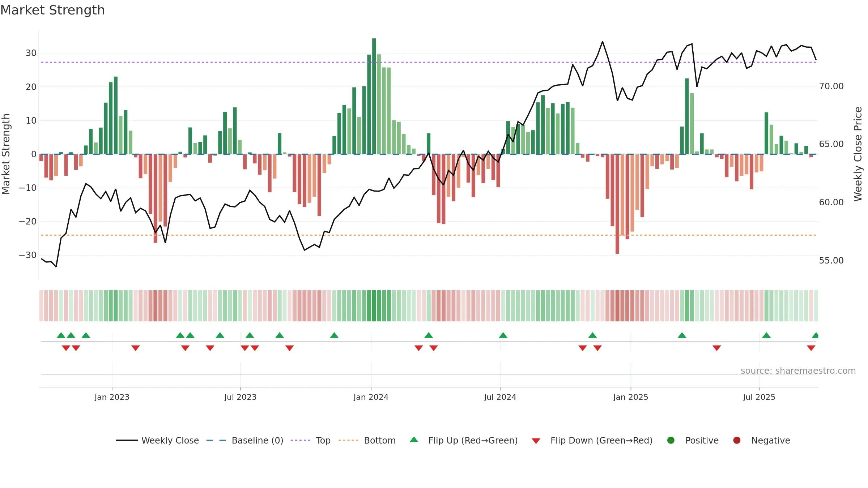The height and width of the screenshot is (488, 868).
Task: Click the Positive legend label
Action: click(702, 440)
